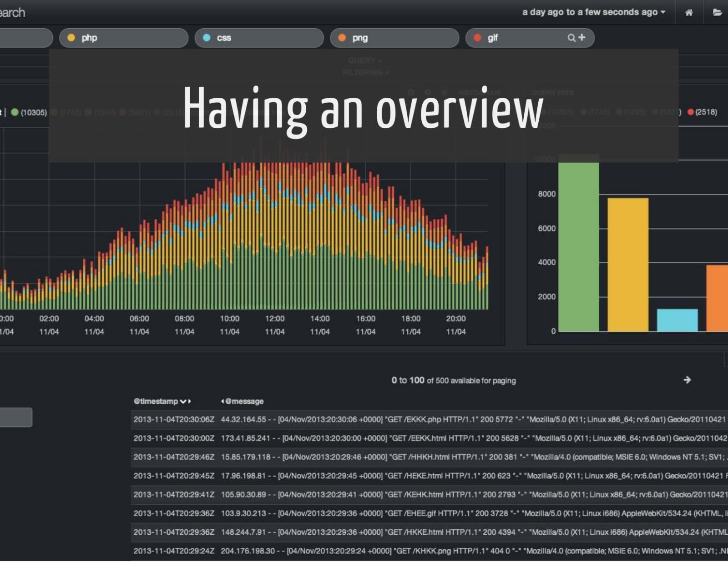Move @message column left arrow
The height and width of the screenshot is (562, 728).
click(222, 401)
